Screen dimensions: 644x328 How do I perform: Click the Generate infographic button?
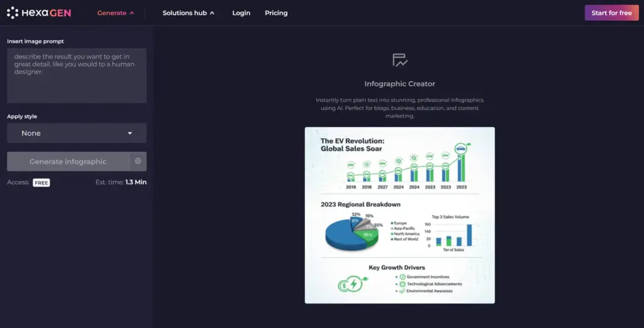[68, 161]
